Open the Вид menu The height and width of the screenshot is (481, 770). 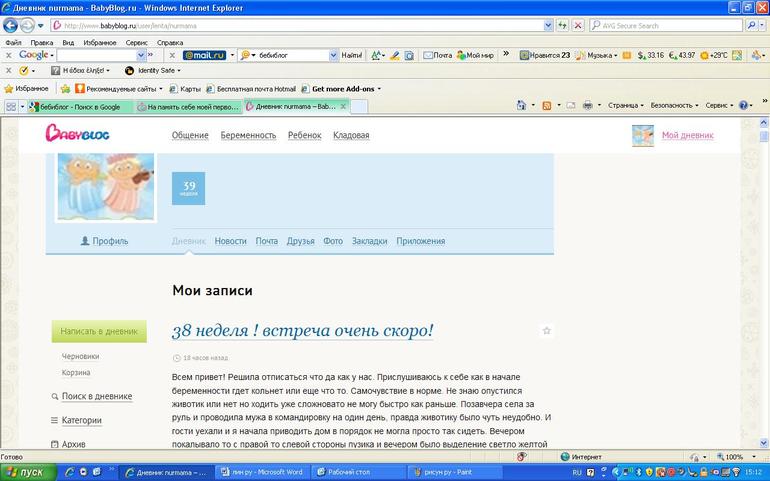tap(68, 43)
